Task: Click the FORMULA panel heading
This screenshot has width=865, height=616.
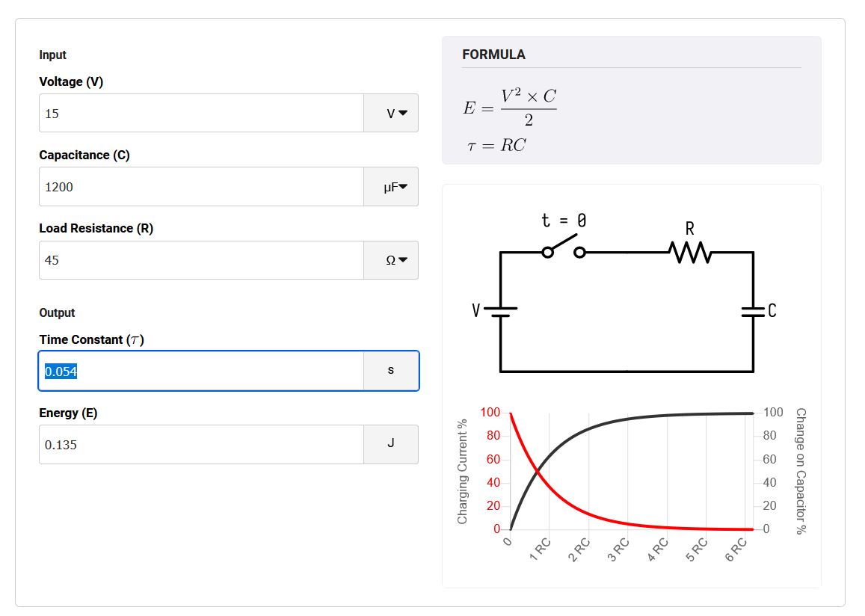Action: click(493, 55)
